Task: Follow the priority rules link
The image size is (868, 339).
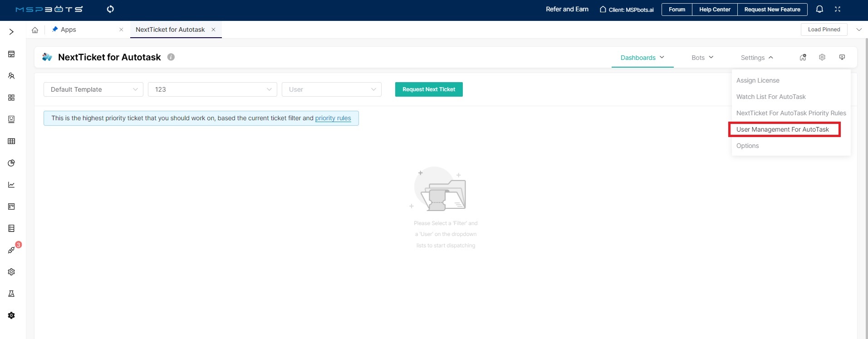Action: [333, 118]
